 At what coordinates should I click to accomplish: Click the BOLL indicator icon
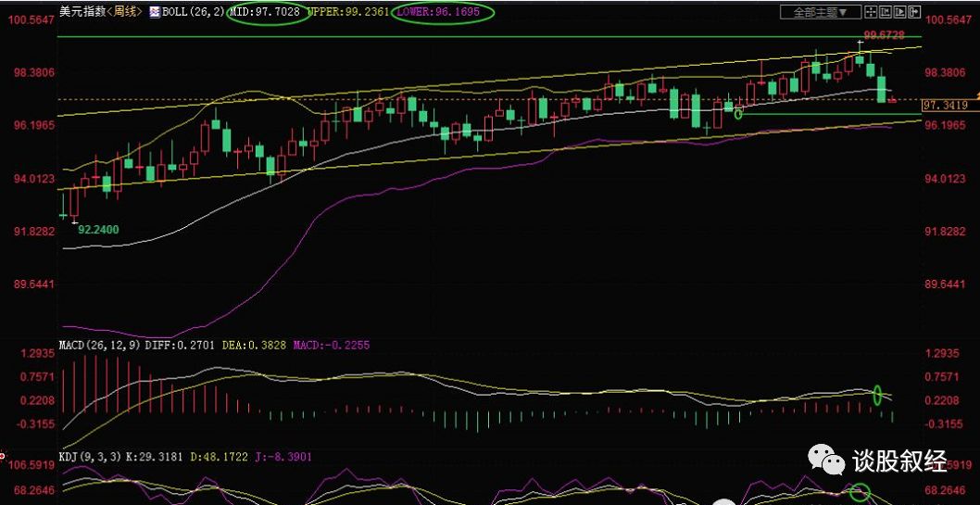coord(155,11)
